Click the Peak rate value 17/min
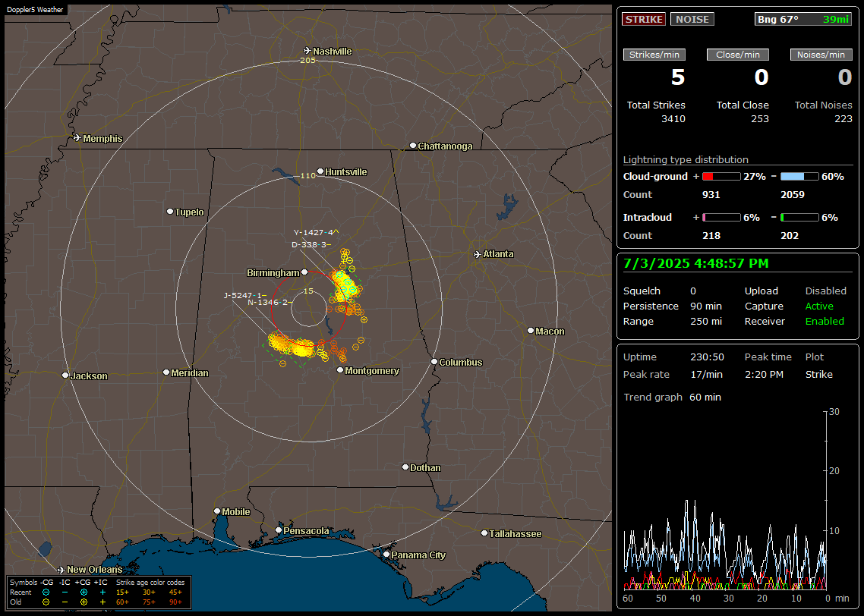 point(708,374)
